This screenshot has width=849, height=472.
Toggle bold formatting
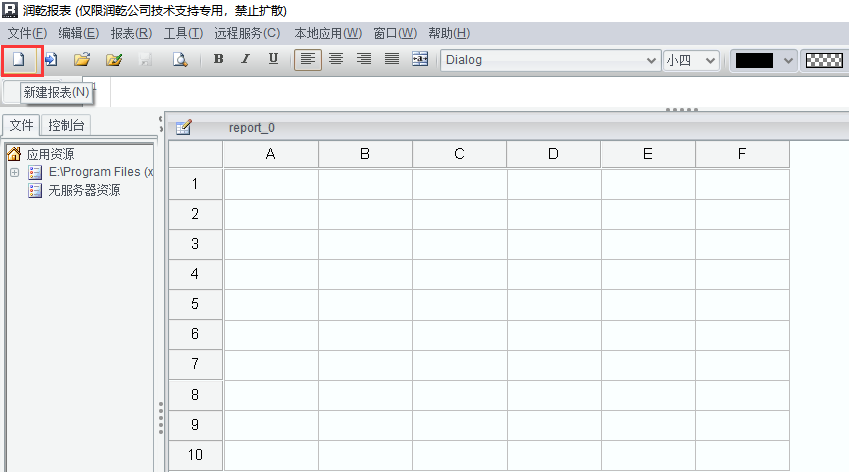click(x=218, y=60)
